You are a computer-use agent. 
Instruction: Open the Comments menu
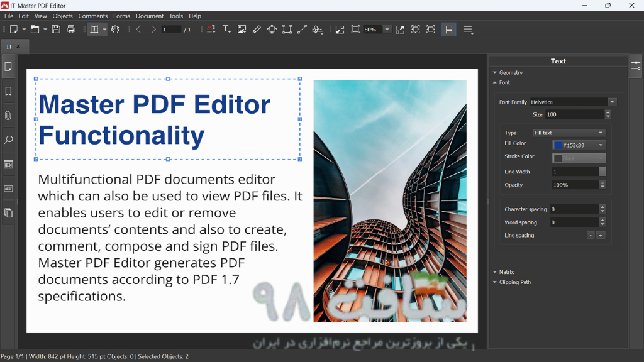[93, 16]
